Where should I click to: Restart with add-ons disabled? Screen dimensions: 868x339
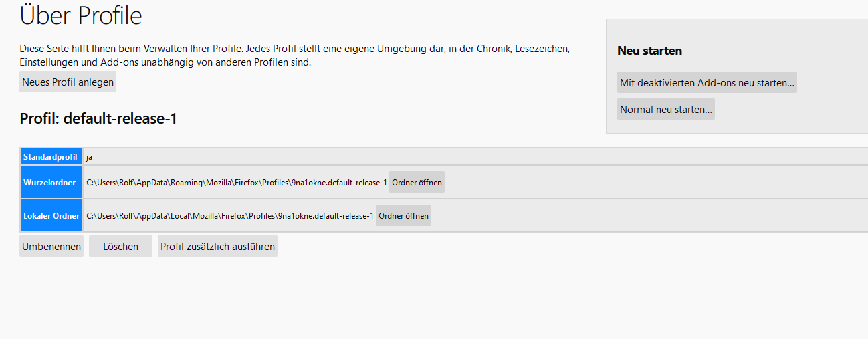707,83
